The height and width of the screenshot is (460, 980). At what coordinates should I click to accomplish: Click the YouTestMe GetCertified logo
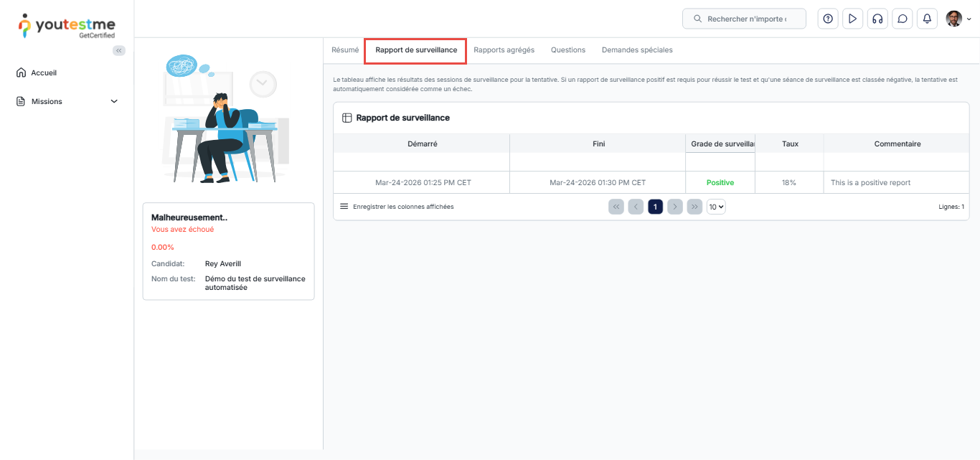click(67, 25)
